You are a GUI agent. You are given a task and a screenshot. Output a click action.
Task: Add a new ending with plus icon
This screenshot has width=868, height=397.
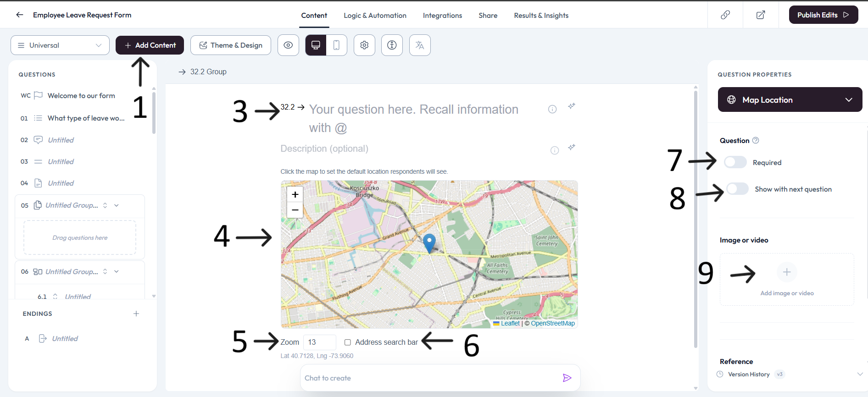click(x=136, y=314)
